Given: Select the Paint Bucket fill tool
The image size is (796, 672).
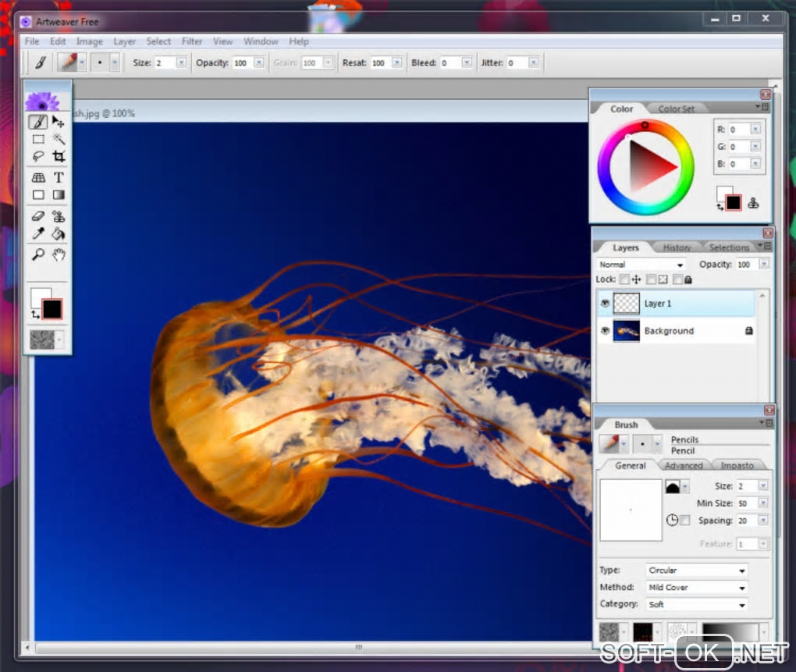Looking at the screenshot, I should click(59, 233).
